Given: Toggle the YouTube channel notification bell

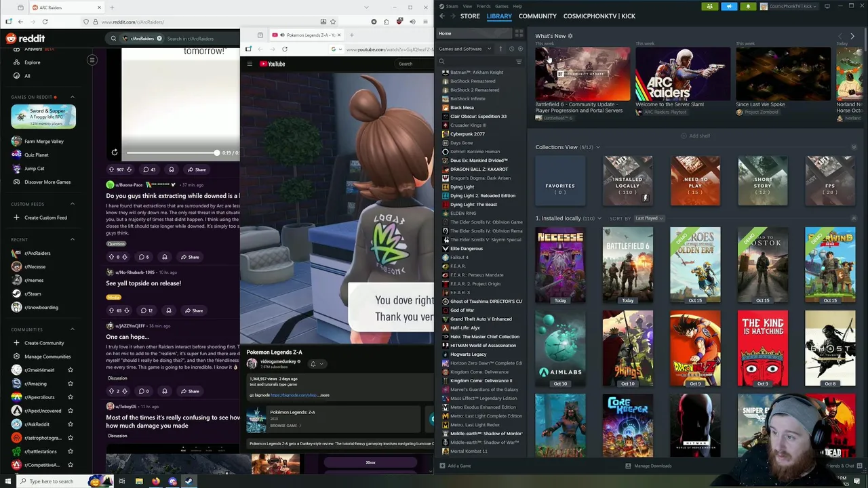Looking at the screenshot, I should [316, 364].
